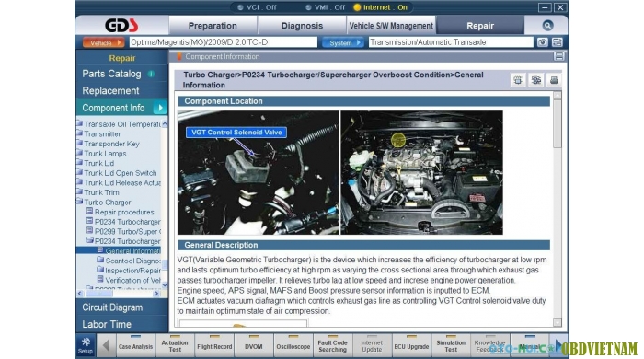This screenshot has height=359, width=644.
Task: Click the camera screenshot icon
Action: pyautogui.click(x=542, y=42)
